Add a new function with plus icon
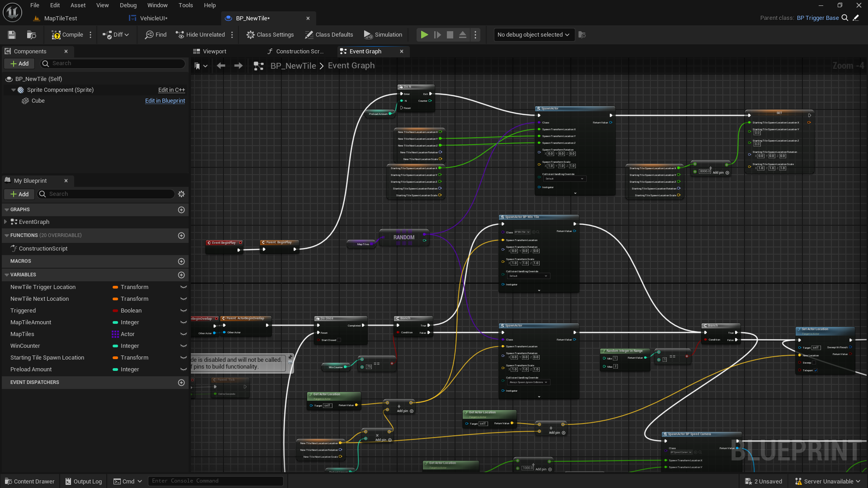The width and height of the screenshot is (868, 488). pos(181,236)
